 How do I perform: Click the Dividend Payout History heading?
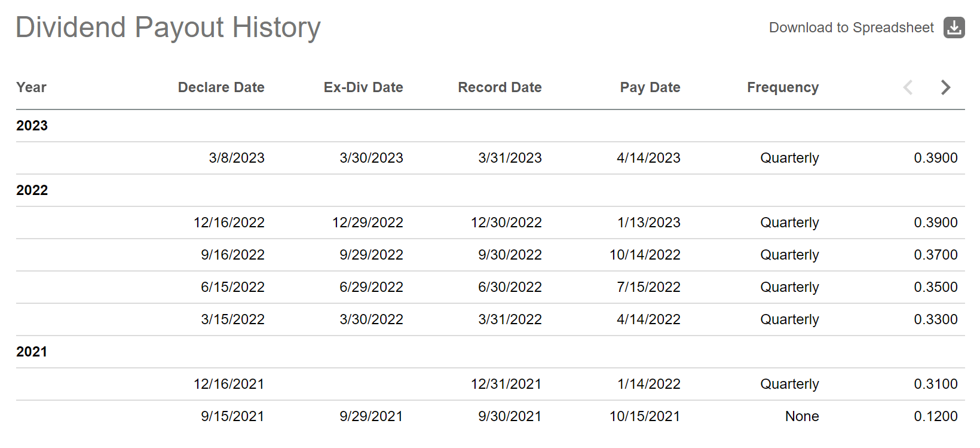[x=168, y=28]
